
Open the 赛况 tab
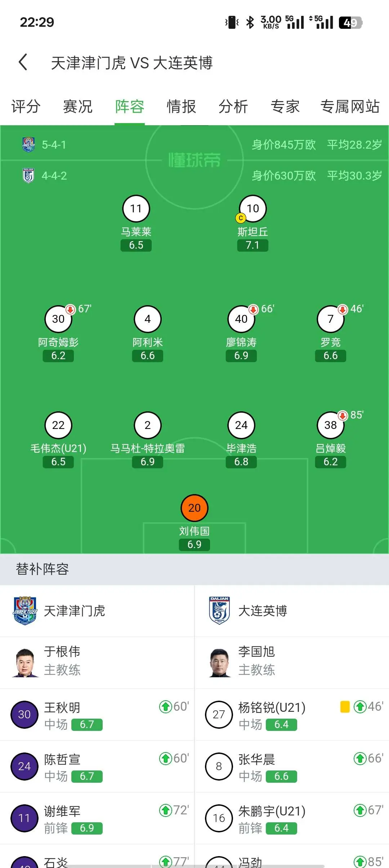pos(78,107)
